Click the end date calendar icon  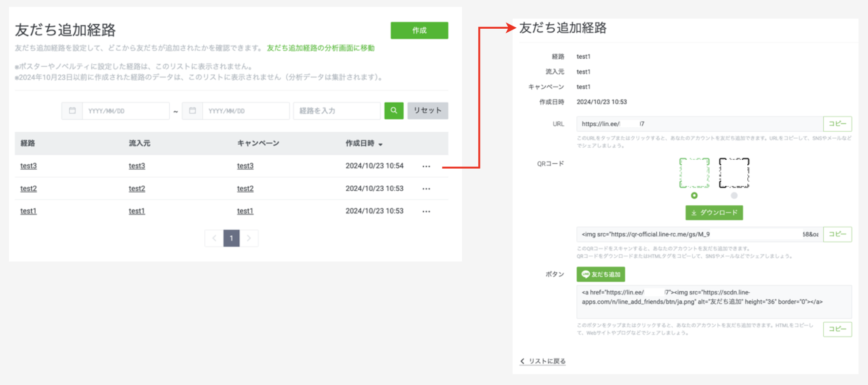pyautogui.click(x=192, y=110)
